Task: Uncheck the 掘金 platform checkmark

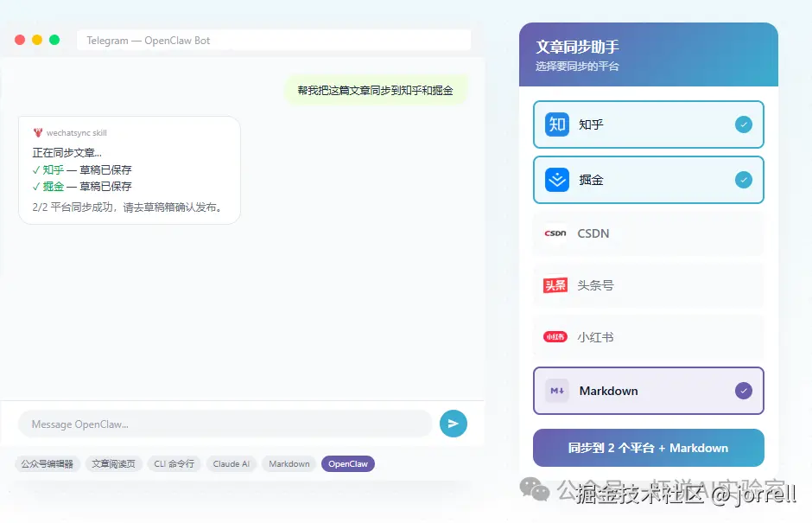Action: pyautogui.click(x=744, y=180)
